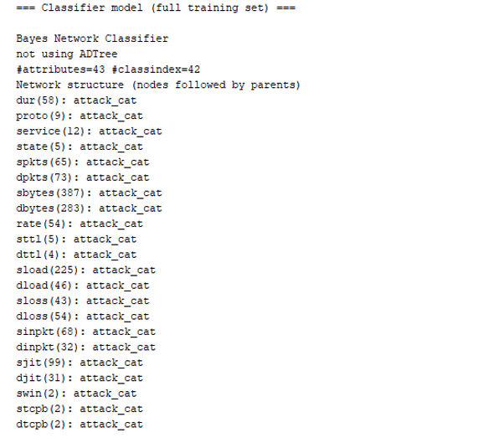Select the sbytes(387) entry
The height and width of the screenshot is (448, 504).
[89, 193]
